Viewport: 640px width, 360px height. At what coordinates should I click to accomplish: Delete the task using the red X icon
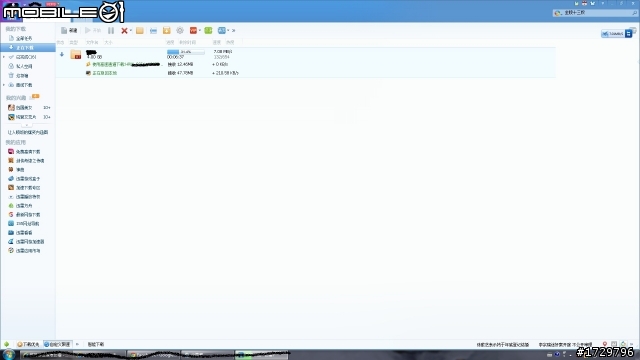click(124, 31)
